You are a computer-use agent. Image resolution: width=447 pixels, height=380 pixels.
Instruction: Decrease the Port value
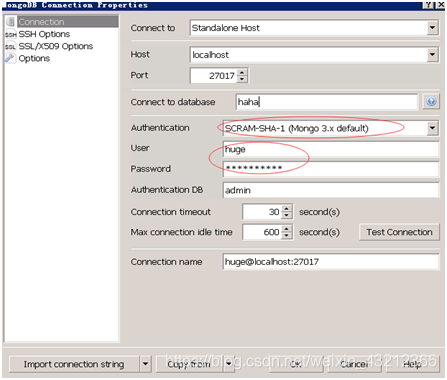[x=242, y=79]
